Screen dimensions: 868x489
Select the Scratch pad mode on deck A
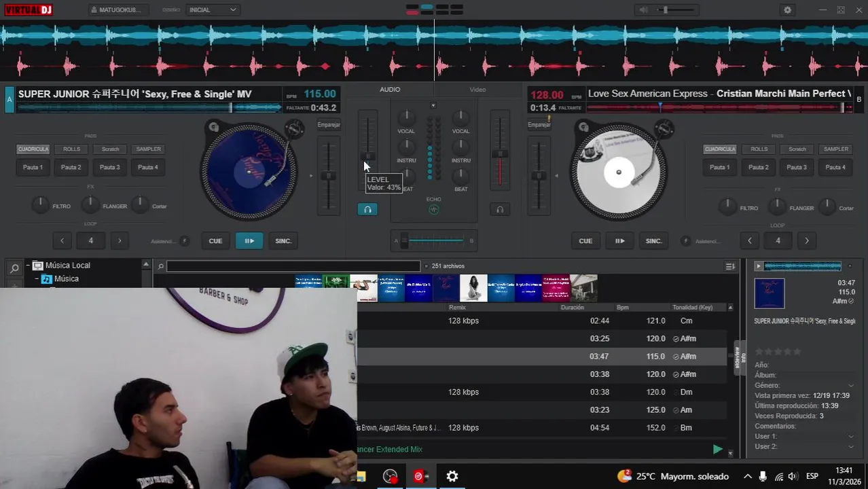(110, 149)
